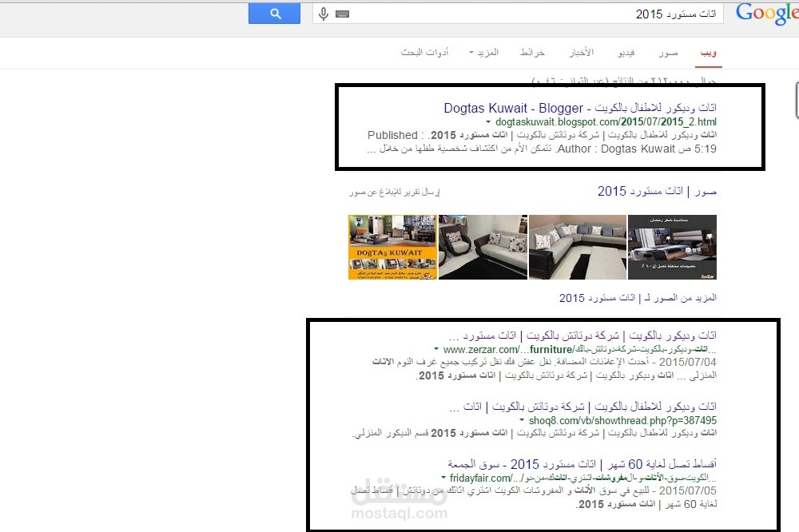Open the DOGTAS KUWAIT orange thumbnail
Viewport: 799px width, 532px height.
(392, 247)
